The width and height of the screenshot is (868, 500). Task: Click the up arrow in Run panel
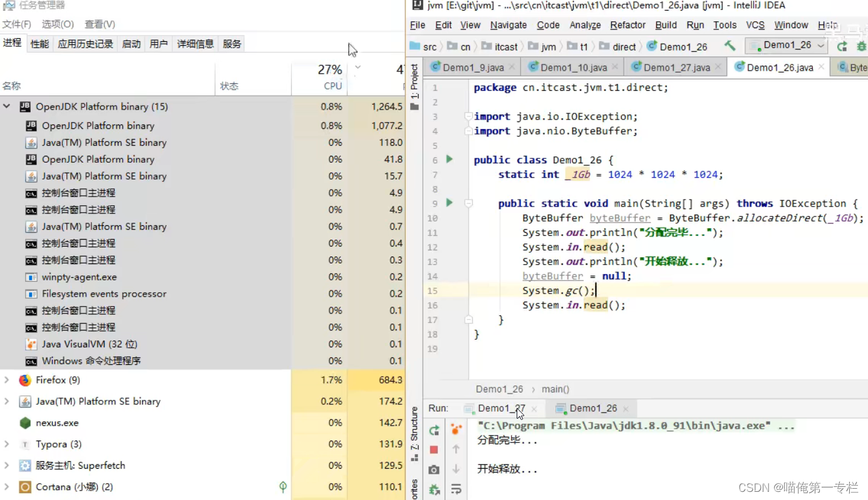pos(456,449)
